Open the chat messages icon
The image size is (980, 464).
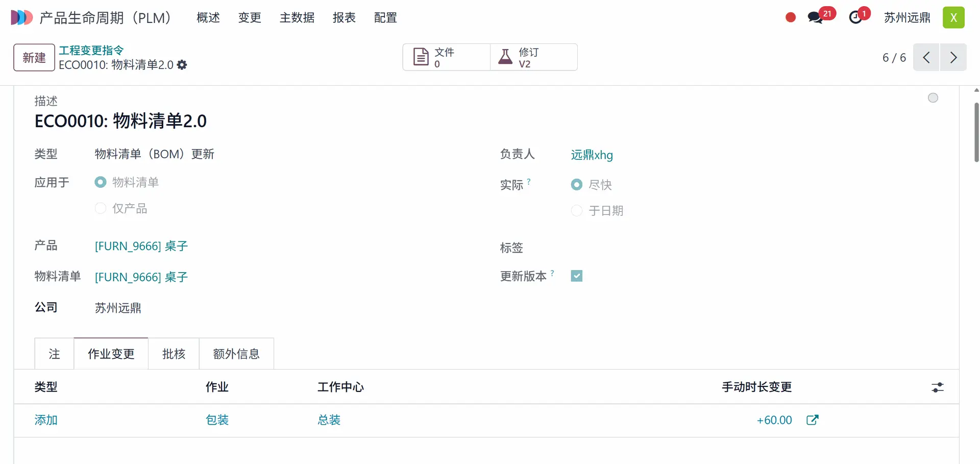(x=815, y=18)
